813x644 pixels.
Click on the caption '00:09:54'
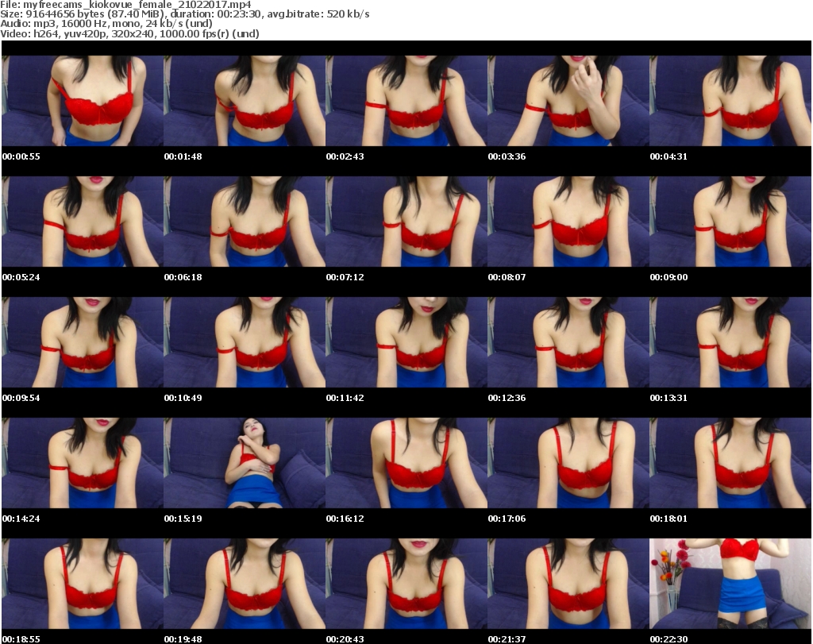[21, 398]
